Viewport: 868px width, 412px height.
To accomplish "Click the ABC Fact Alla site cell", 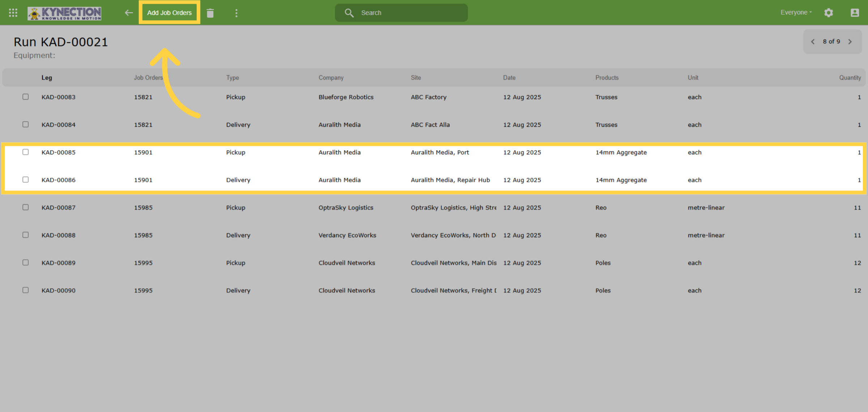I will (430, 125).
